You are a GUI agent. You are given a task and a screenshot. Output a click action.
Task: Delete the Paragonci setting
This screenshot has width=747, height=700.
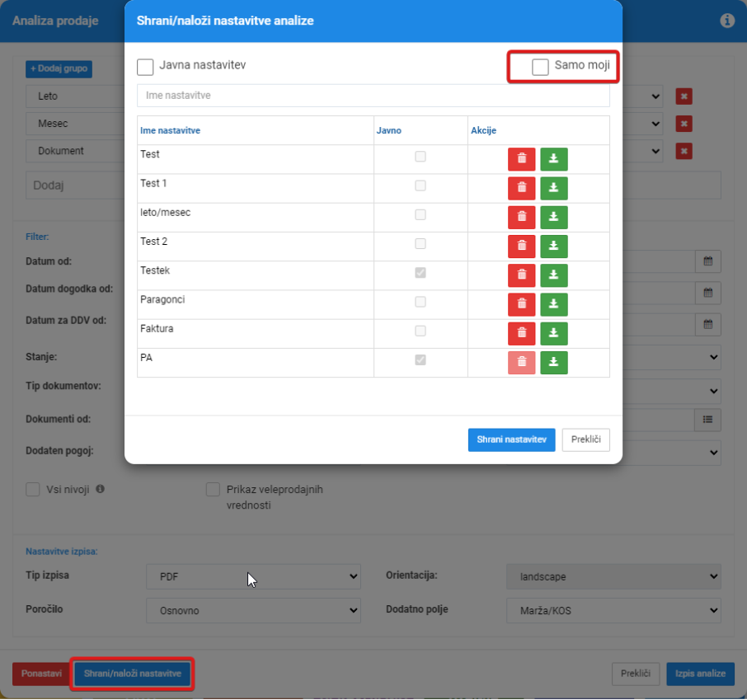(521, 304)
